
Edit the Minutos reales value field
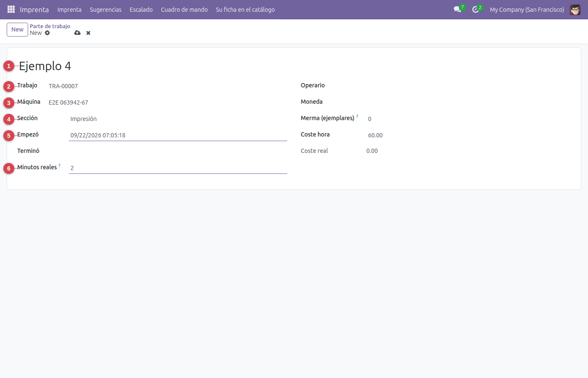[178, 168]
